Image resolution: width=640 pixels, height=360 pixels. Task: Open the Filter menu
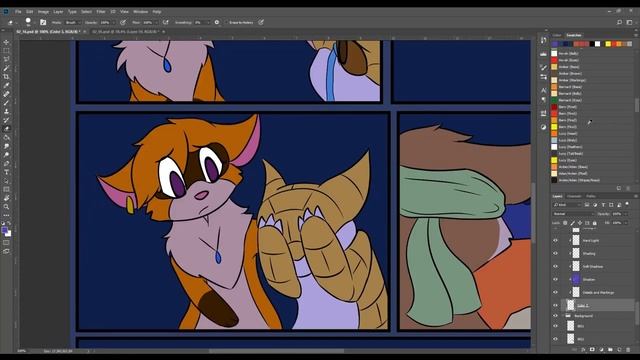pos(101,12)
